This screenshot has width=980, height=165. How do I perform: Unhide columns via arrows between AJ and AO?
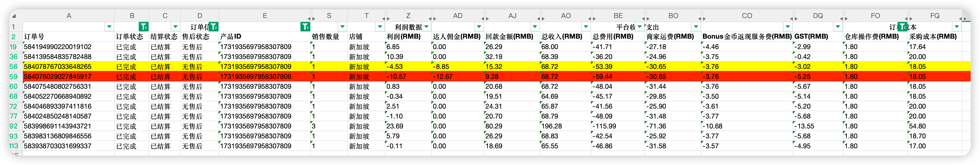541,18
